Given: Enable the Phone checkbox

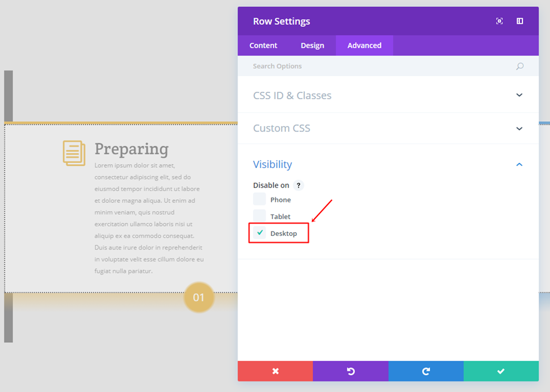Looking at the screenshot, I should [259, 199].
